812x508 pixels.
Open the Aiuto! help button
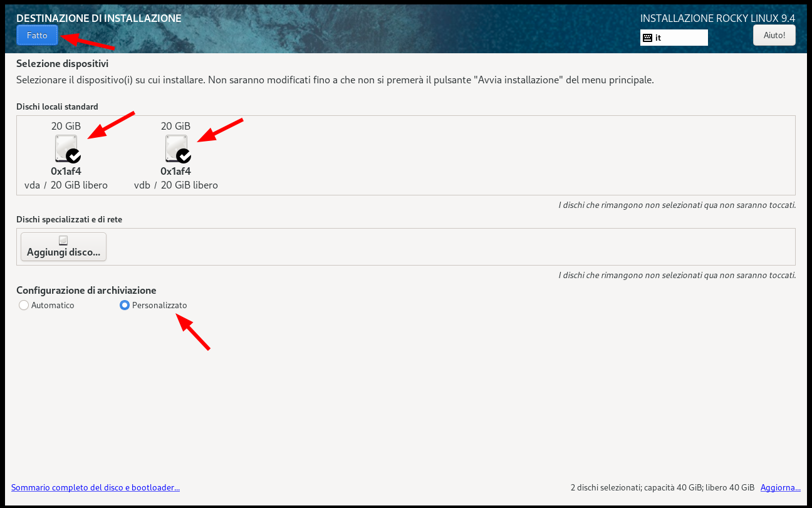pos(774,35)
